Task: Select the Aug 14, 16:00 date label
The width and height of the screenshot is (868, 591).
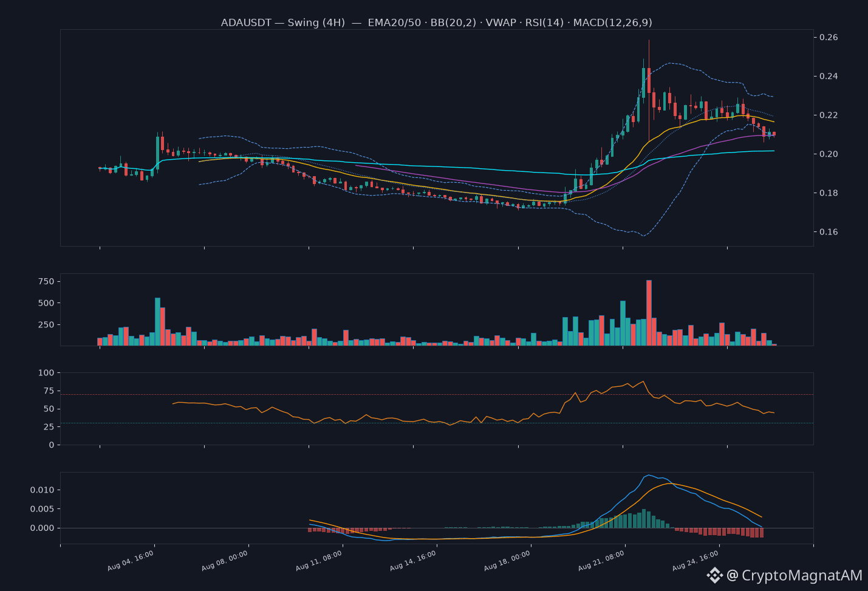Action: coord(413,561)
